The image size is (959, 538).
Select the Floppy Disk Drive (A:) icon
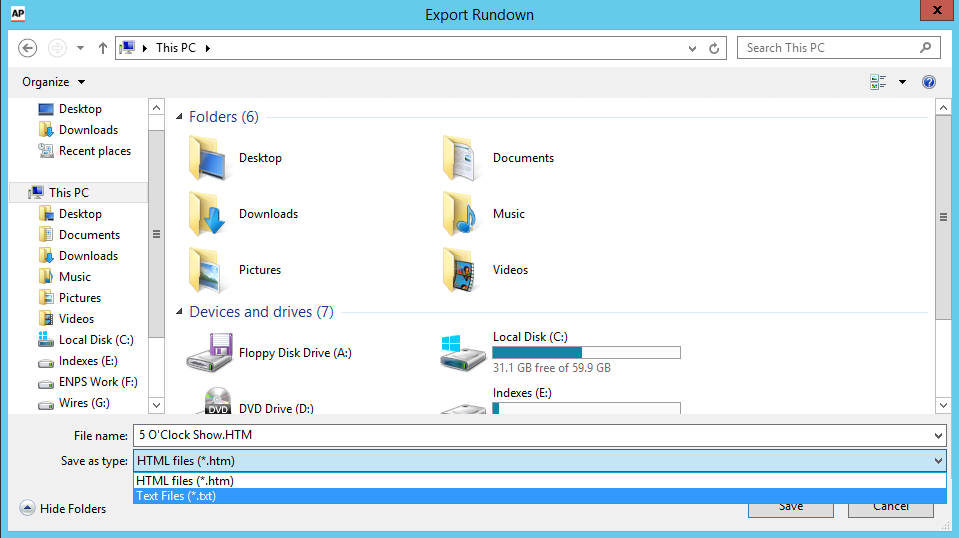[210, 352]
